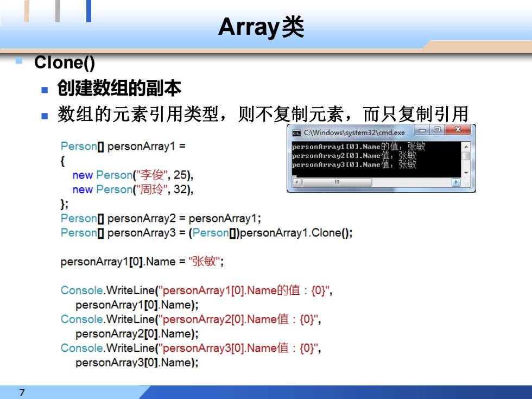The width and height of the screenshot is (532, 399).
Task: Click the slide page number 7
Action: [22, 392]
